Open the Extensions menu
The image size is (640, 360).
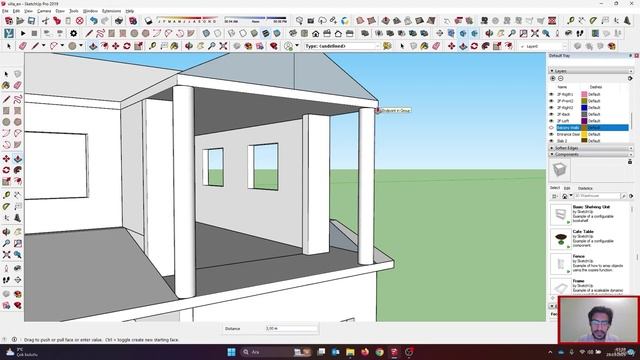pyautogui.click(x=111, y=11)
